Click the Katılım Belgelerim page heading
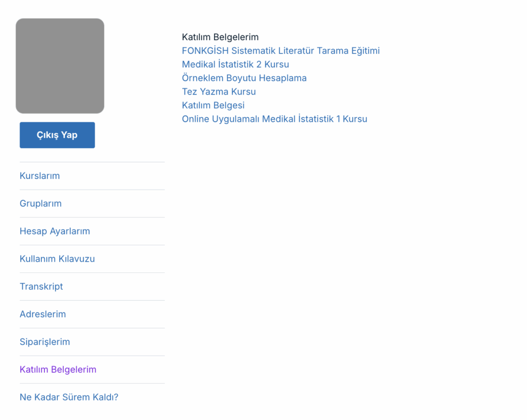 220,37
